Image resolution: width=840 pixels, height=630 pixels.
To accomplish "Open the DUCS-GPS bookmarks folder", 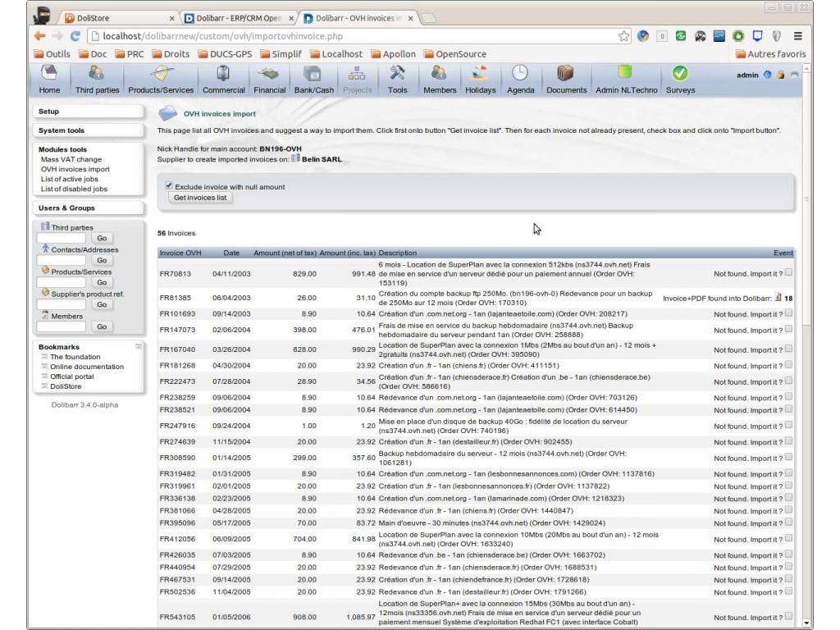I will (225, 54).
